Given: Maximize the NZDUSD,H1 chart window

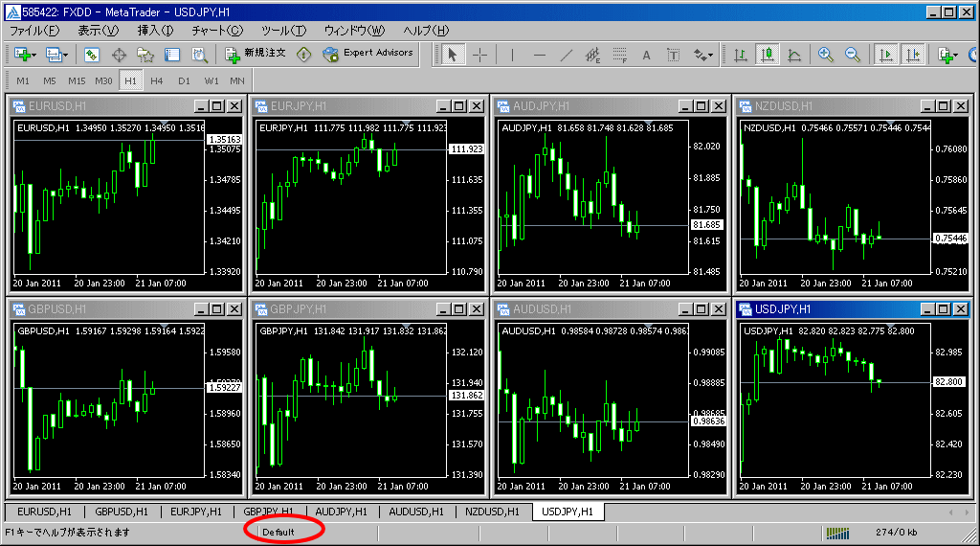Looking at the screenshot, I should [x=944, y=106].
